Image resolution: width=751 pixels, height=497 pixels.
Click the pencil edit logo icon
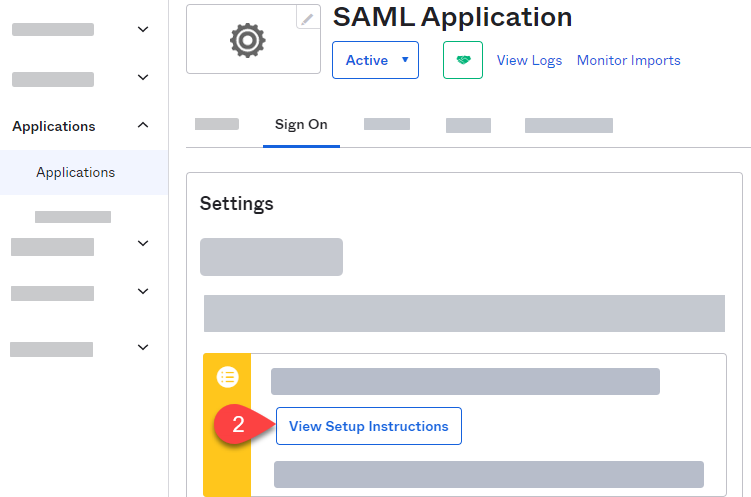pos(307,19)
